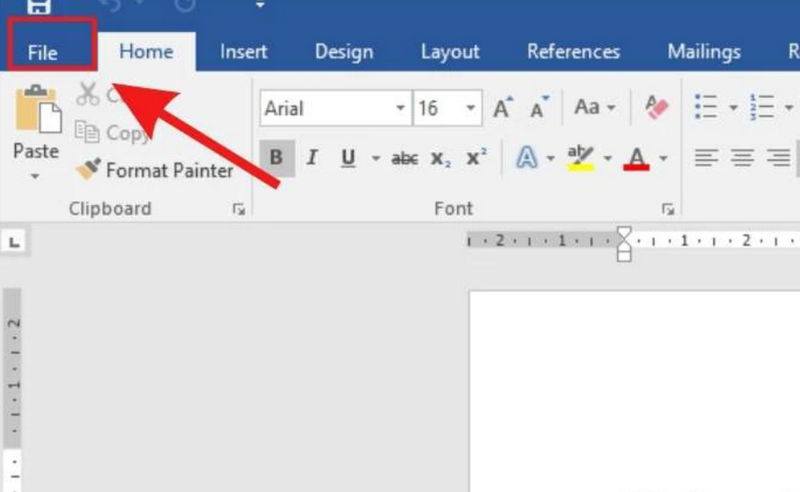This screenshot has height=492, width=800.
Task: Increase font size with Grow Font
Action: point(503,107)
